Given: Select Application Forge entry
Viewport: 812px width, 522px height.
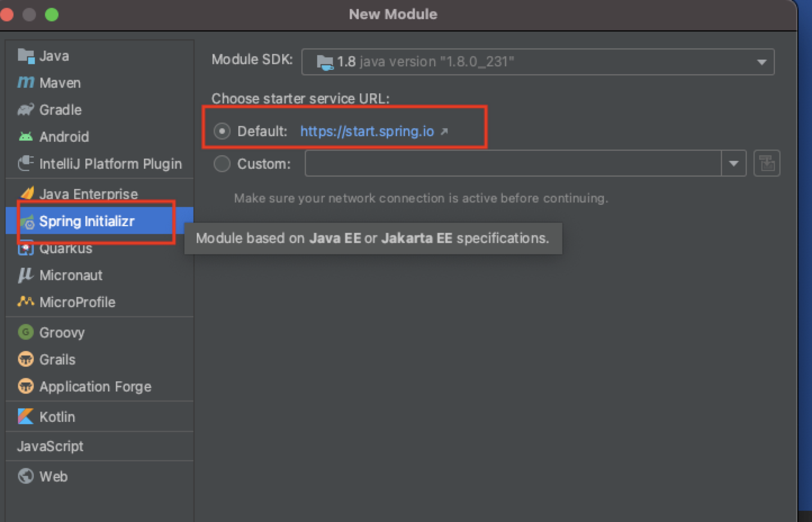Looking at the screenshot, I should click(100, 386).
